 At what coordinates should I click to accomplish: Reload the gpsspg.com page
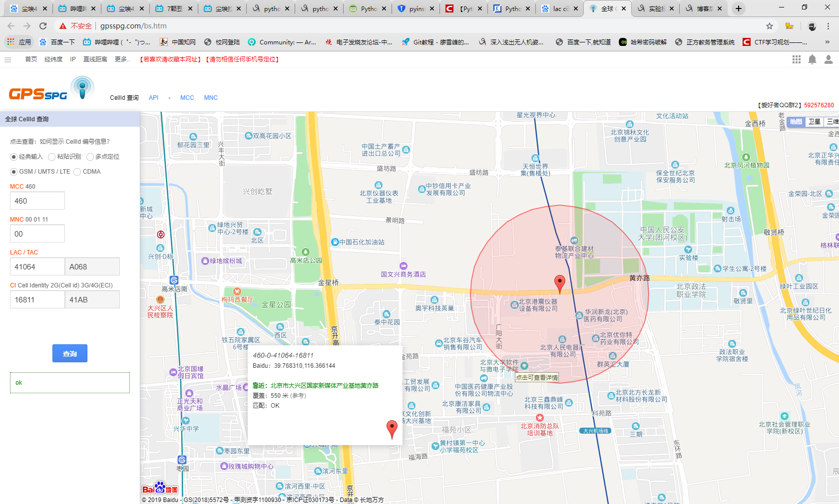(43, 26)
